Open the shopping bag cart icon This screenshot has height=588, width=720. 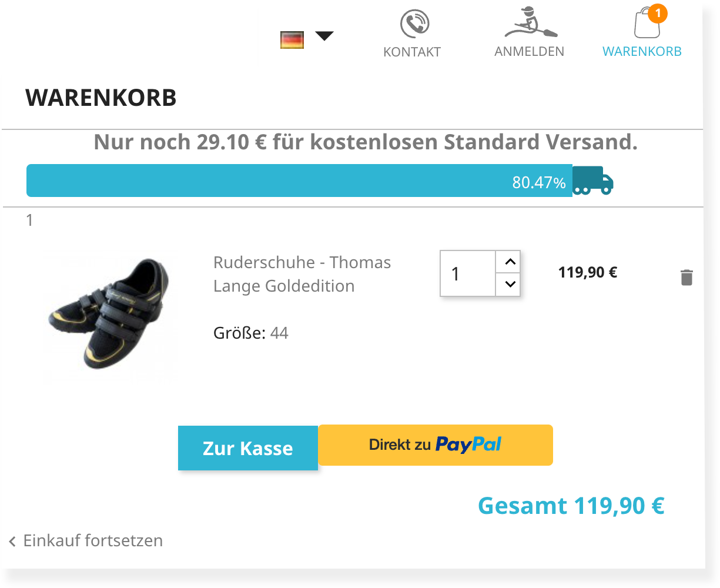click(x=647, y=23)
